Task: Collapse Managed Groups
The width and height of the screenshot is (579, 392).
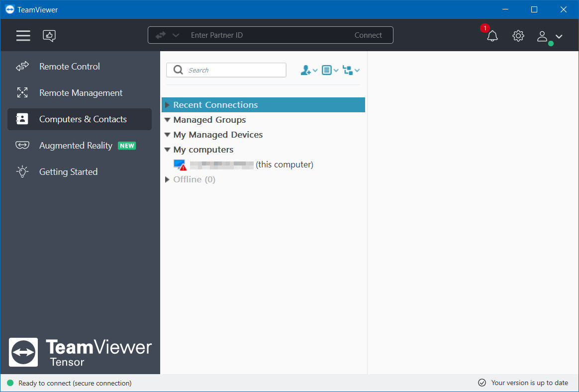Action: click(167, 120)
